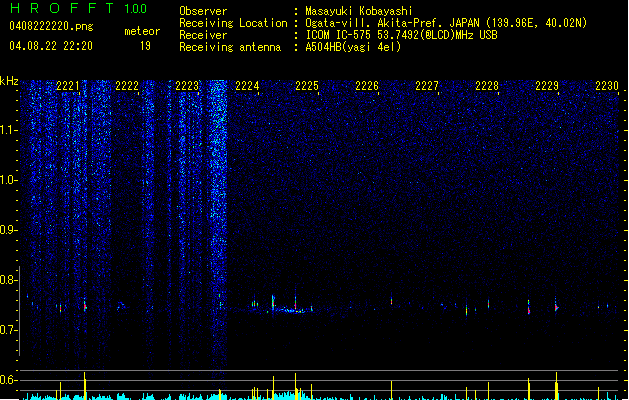
Task: Click the 'Receiver' field label
Action: [x=203, y=35]
